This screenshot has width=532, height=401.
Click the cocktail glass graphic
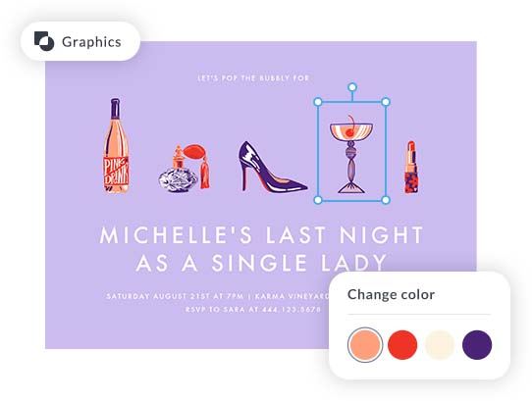(x=351, y=154)
